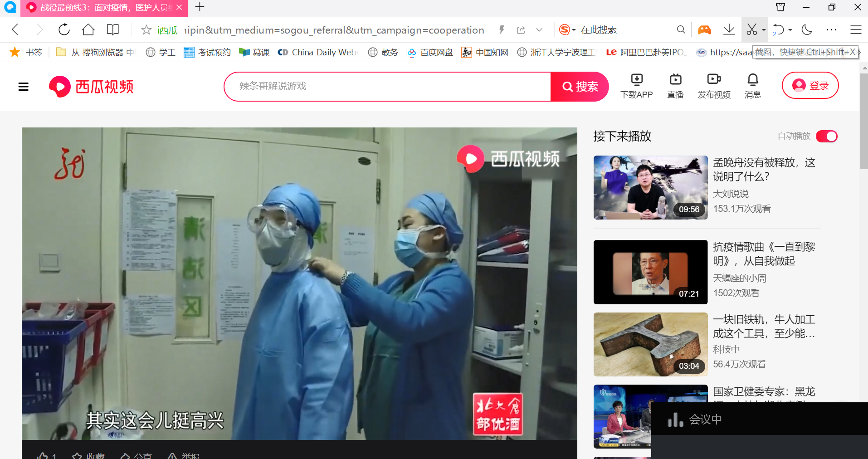Expand the undo-close-tab dropdown arrow
Viewport: 868px width, 459px height.
790,30
